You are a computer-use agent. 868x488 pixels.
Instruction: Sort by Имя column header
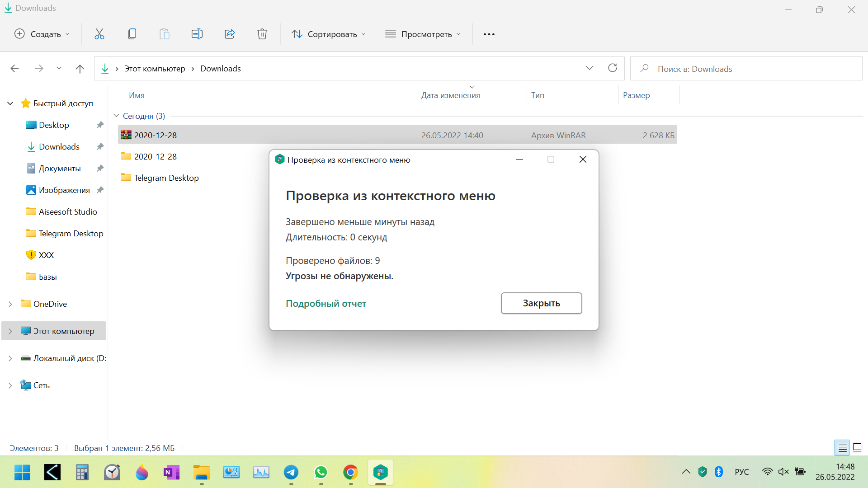pyautogui.click(x=137, y=95)
